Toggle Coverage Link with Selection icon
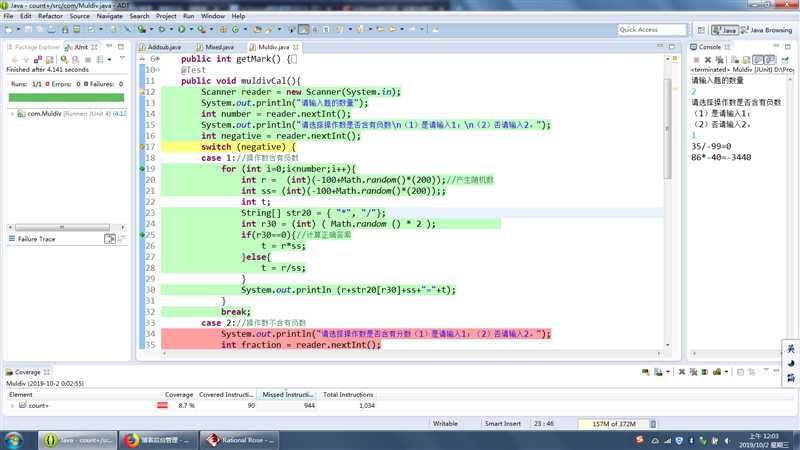This screenshot has height=450, width=800. (x=752, y=372)
